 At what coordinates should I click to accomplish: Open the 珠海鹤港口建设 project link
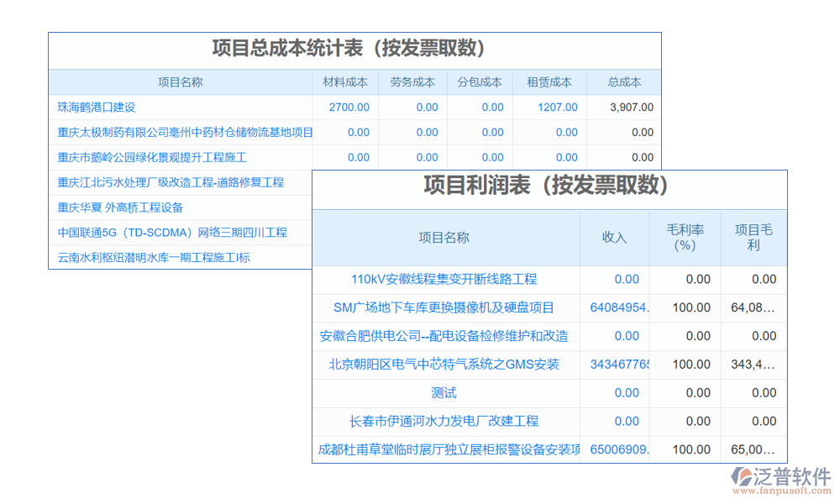pos(97,107)
